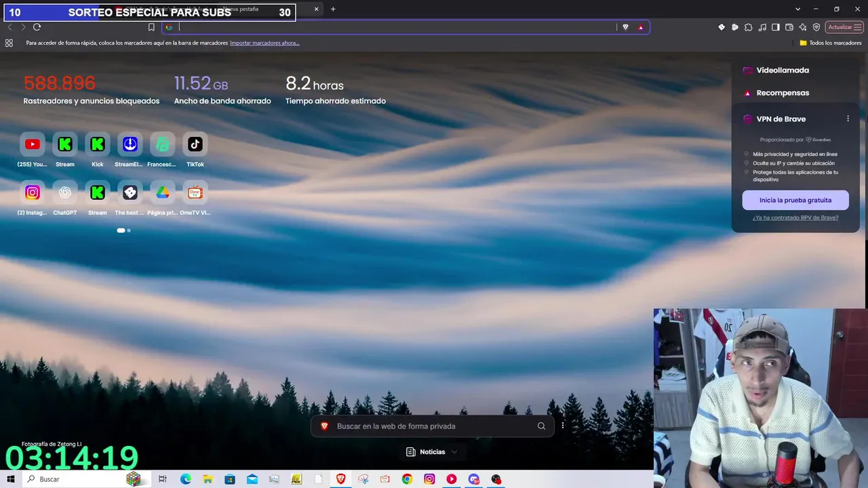Click the magnifier icon in search box

[x=541, y=426]
